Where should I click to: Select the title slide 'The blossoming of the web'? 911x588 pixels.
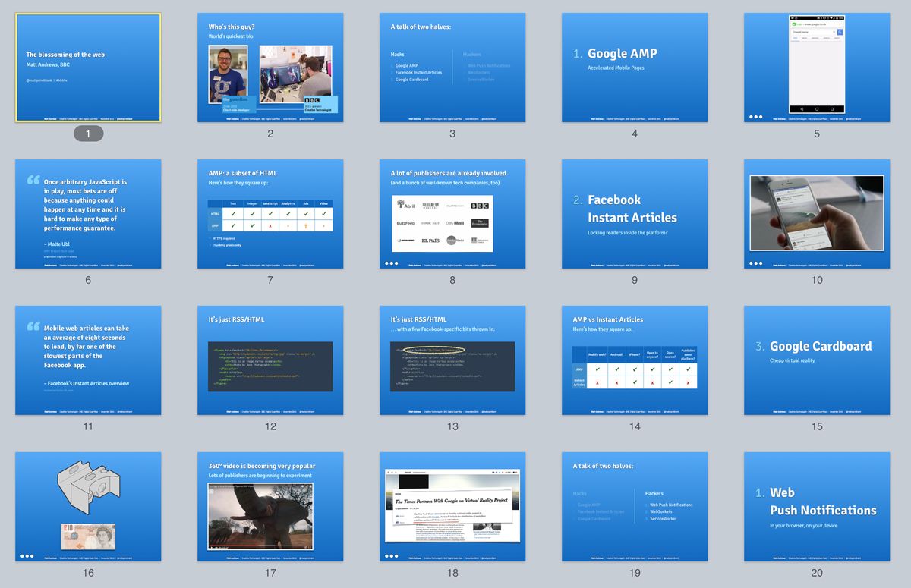pos(88,68)
